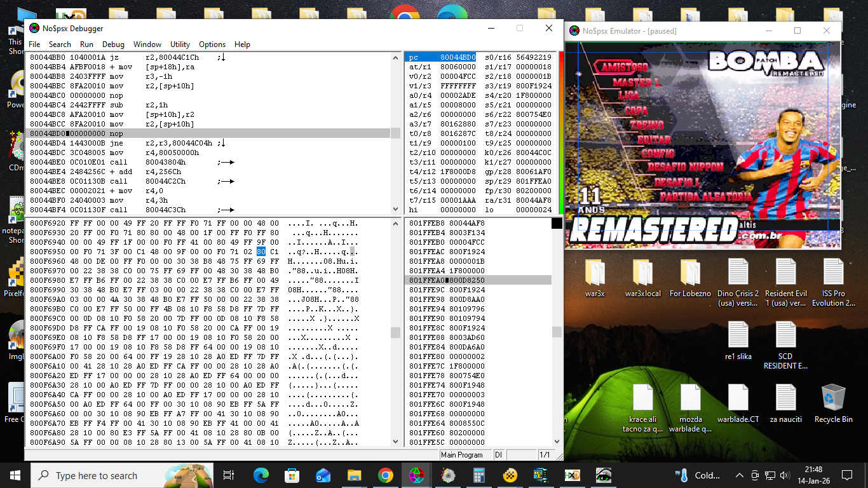This screenshot has width=868, height=488.
Task: Launch Microsoft Edge from taskbar
Action: [x=261, y=475]
